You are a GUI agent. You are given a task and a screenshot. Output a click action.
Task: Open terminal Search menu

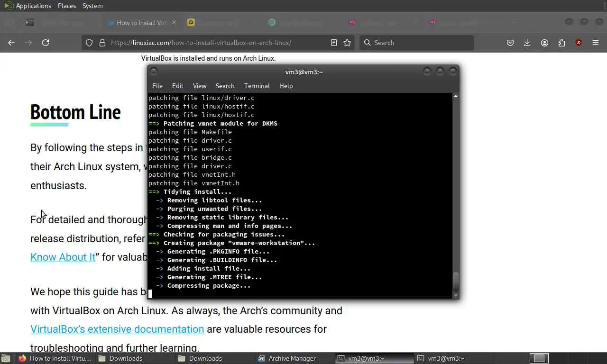[225, 86]
